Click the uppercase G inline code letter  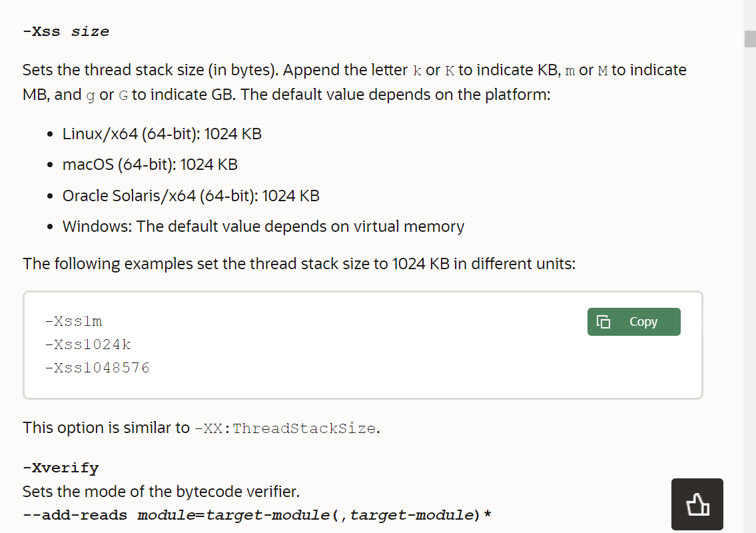click(x=123, y=95)
